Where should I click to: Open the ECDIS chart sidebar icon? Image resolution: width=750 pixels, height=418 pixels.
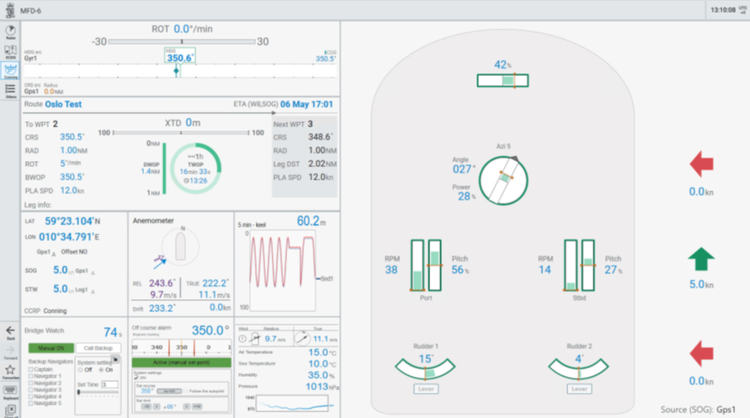(x=10, y=52)
